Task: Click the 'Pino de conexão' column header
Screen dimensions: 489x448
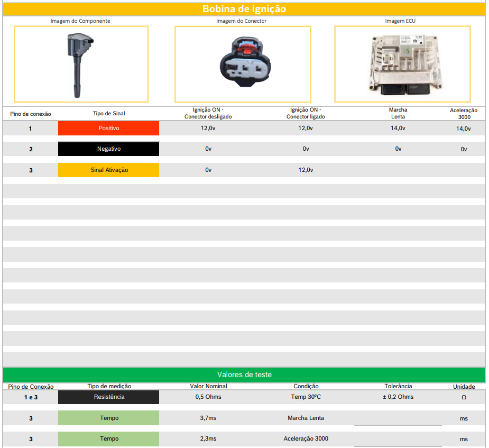Action: (31, 114)
